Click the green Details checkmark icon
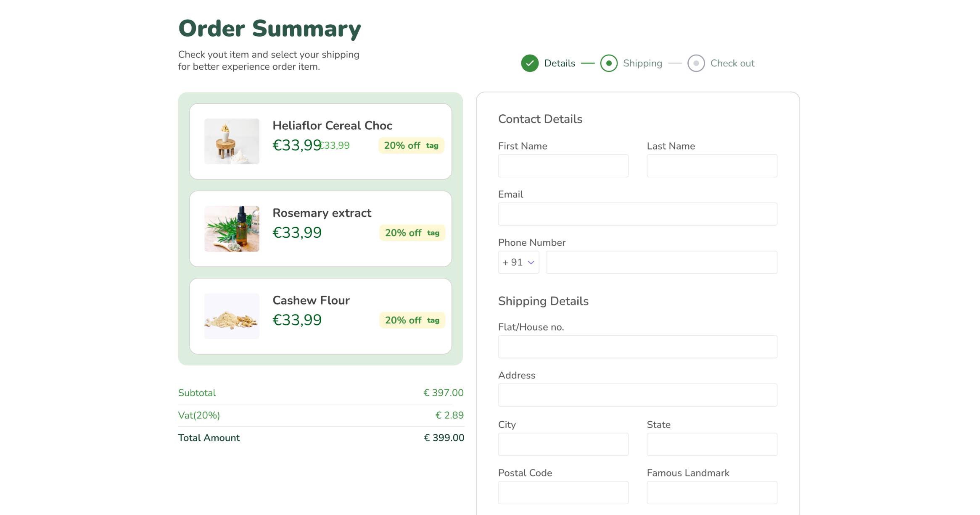Screen dimensions: 980x515 click(x=530, y=63)
